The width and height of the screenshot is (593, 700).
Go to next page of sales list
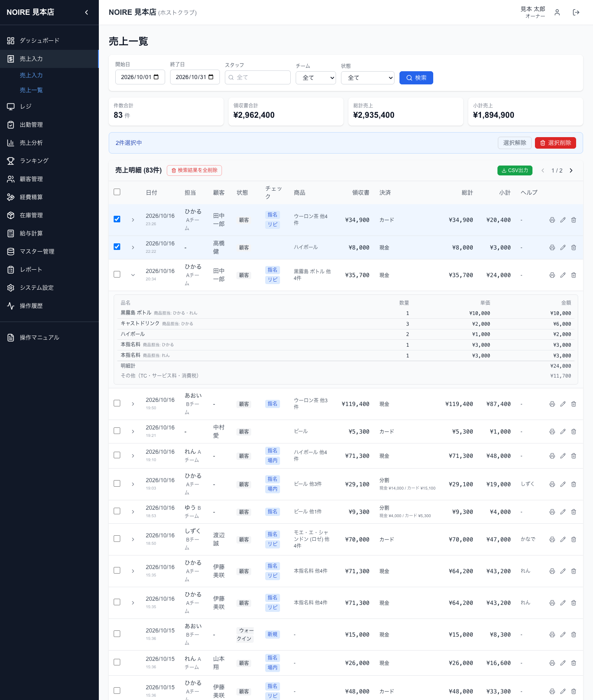point(571,170)
